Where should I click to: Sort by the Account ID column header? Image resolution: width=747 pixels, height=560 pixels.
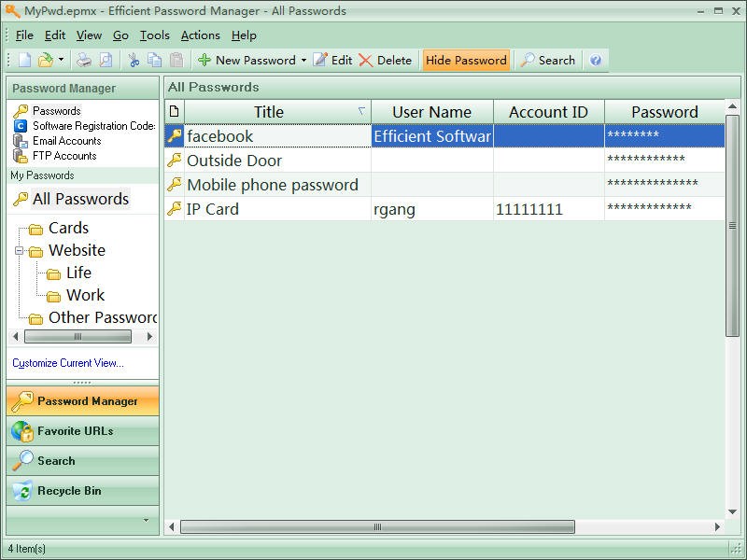[x=549, y=112]
